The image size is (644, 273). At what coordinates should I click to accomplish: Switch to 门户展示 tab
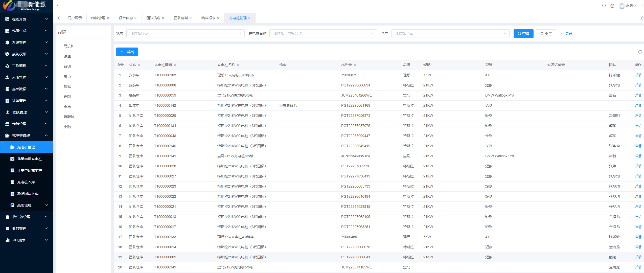(x=75, y=18)
